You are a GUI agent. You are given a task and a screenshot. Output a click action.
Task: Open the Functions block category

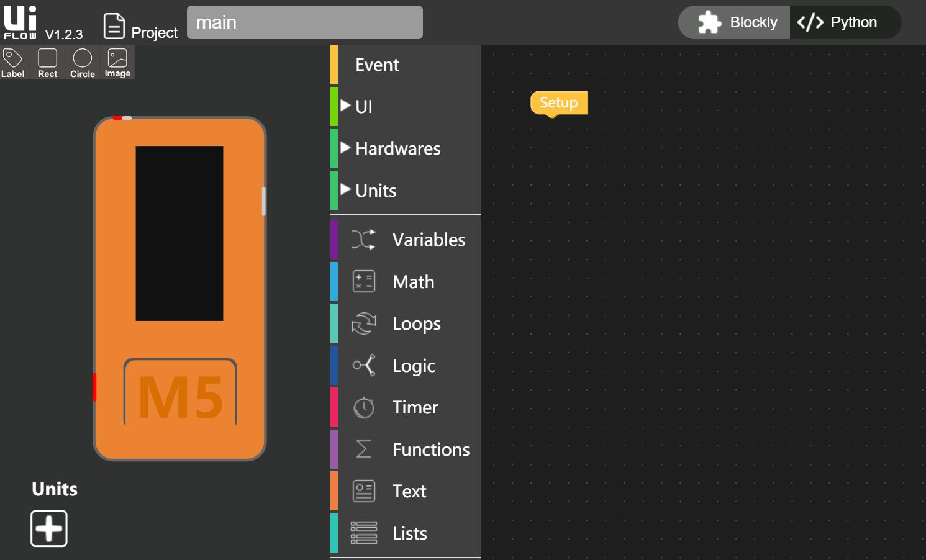click(x=430, y=449)
